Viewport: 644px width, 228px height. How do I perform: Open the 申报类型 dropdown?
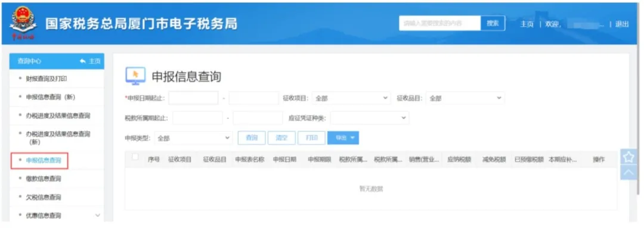pos(193,138)
